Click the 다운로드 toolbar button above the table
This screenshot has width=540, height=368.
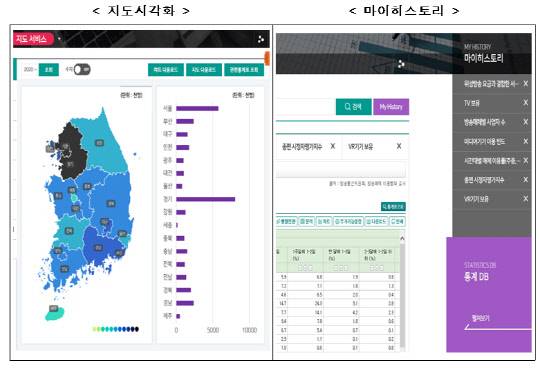click(376, 221)
